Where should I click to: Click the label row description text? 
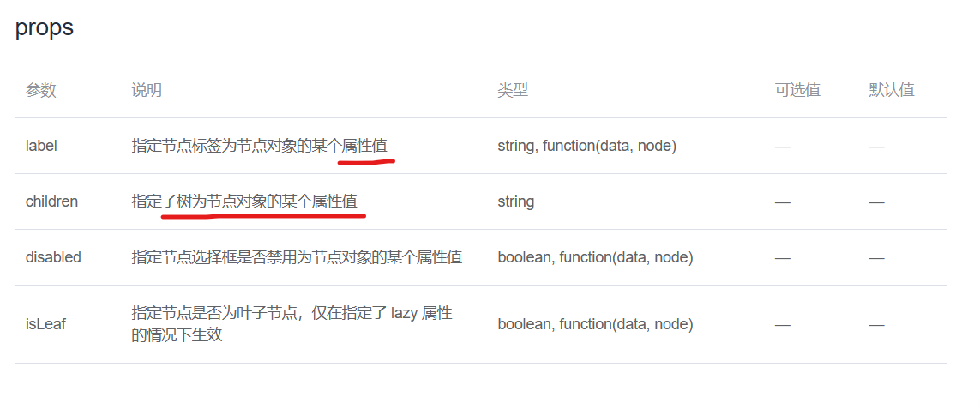click(260, 147)
